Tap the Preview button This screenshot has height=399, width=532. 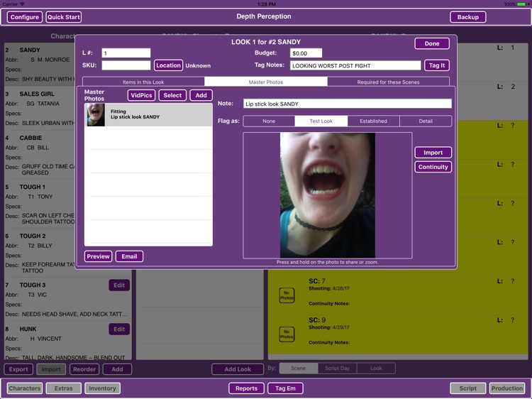point(98,256)
